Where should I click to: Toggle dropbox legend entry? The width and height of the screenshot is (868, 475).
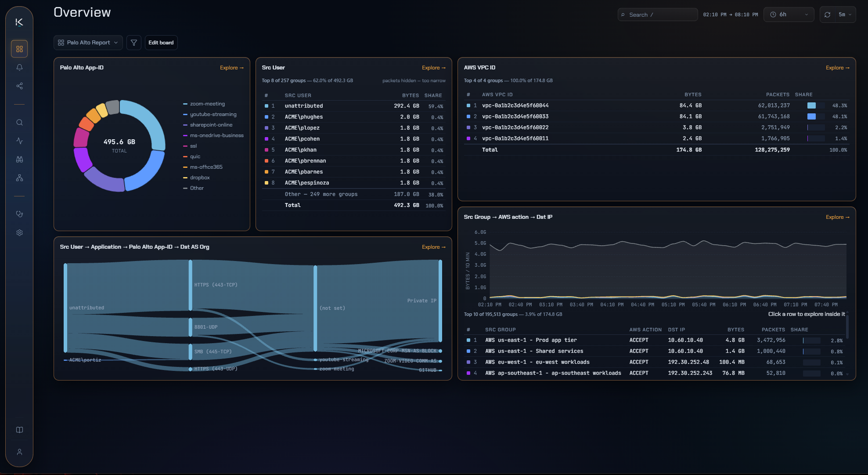coord(197,178)
